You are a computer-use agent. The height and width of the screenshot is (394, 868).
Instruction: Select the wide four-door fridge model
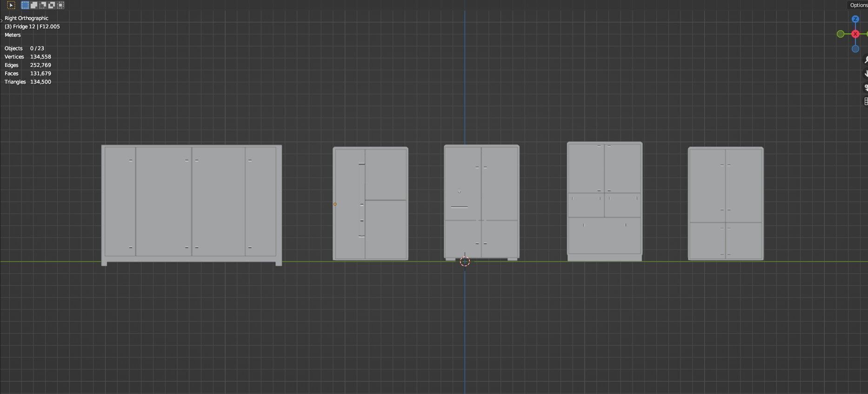[x=192, y=205]
